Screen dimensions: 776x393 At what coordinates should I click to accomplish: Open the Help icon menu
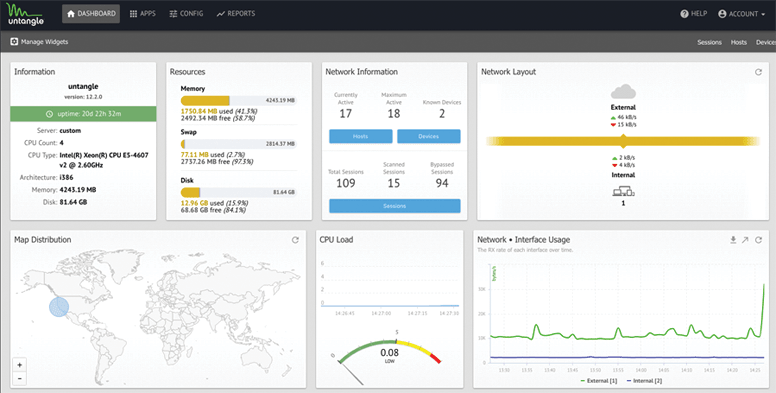tap(684, 14)
